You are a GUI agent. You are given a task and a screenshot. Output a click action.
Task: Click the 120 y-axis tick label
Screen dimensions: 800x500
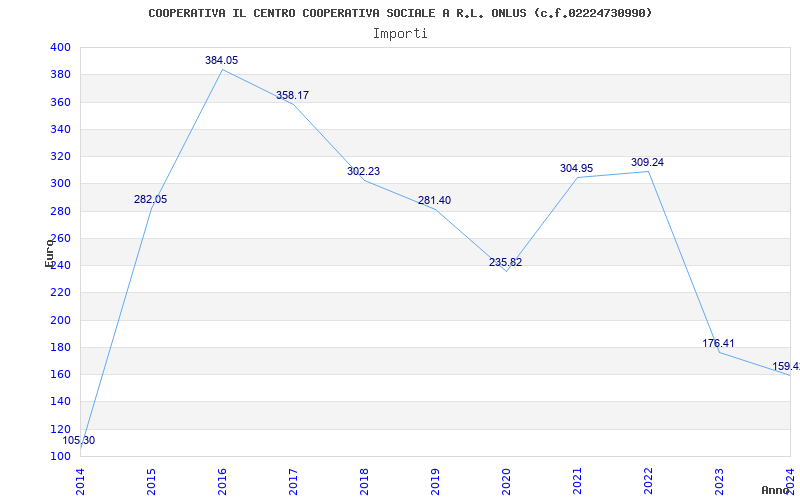tap(60, 429)
